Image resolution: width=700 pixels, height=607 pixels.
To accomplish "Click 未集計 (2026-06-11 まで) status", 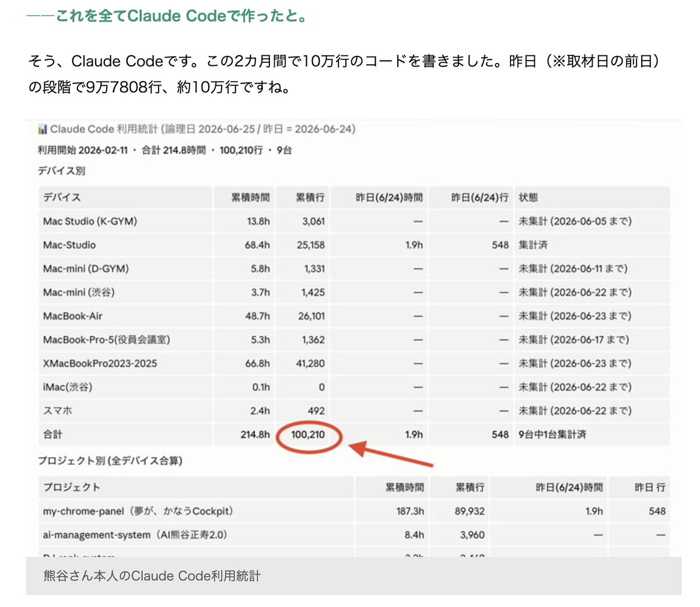I will coord(573,269).
